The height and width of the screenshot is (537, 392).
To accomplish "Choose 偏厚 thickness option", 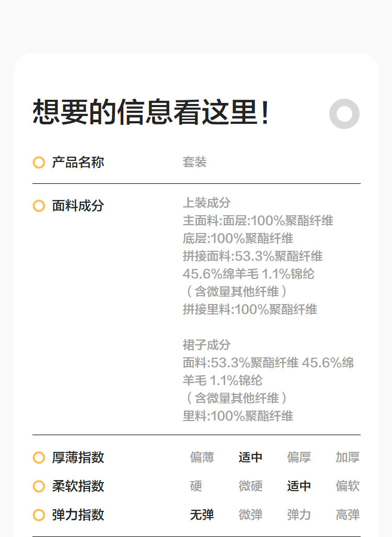I will tap(299, 458).
